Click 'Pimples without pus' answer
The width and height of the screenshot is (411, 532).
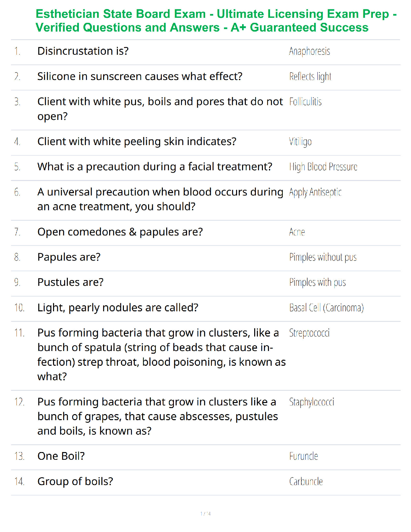pos(323,257)
